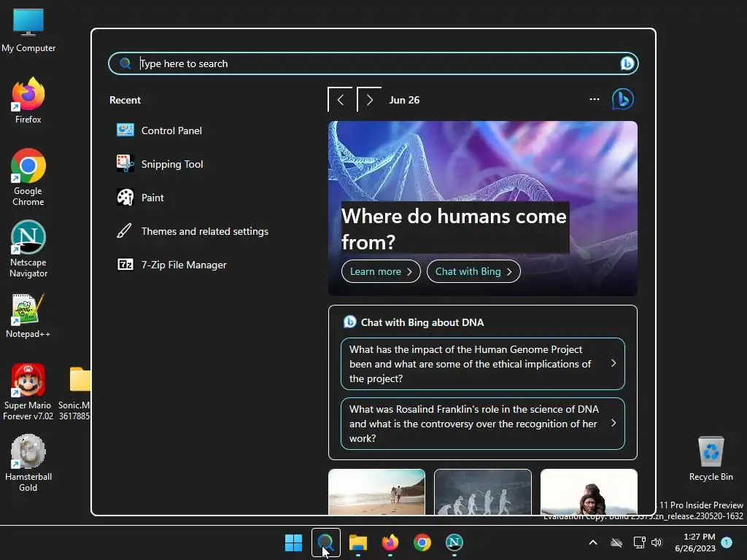Click the magnifier icon in search box

click(125, 63)
